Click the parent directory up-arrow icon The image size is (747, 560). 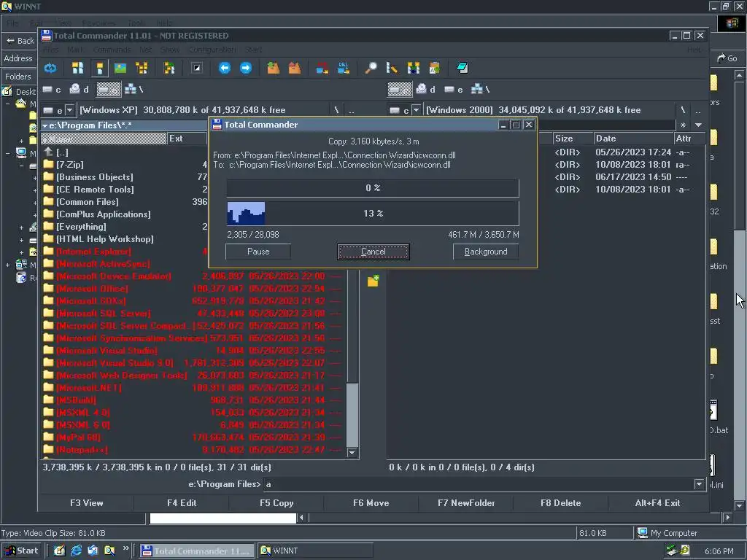tap(49, 152)
